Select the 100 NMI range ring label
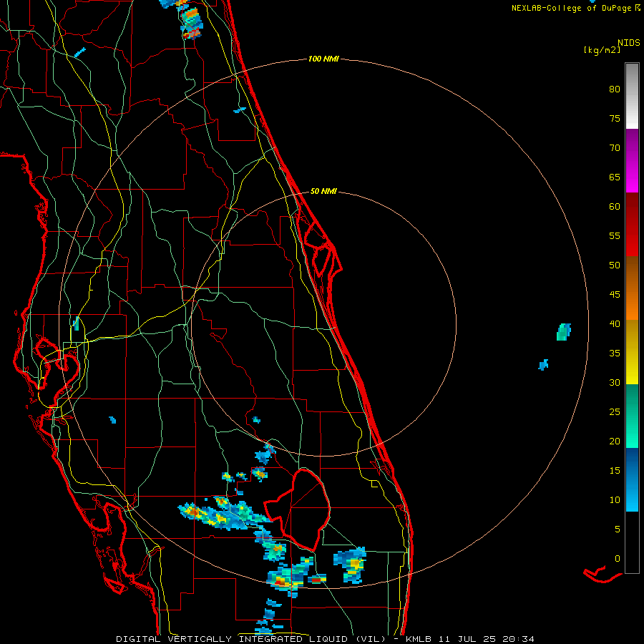Screen dimensions: 644x644 323,59
